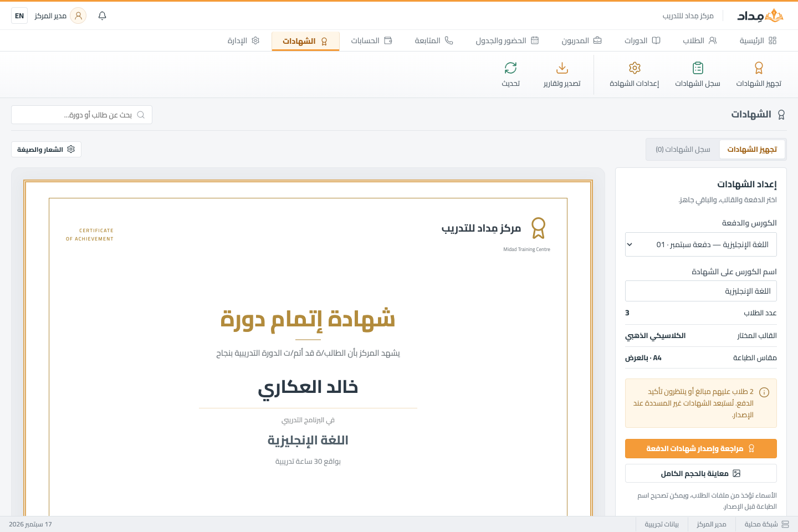Click the search field for student or course
Screen dimensions: 798x532
pyautogui.click(x=81, y=115)
